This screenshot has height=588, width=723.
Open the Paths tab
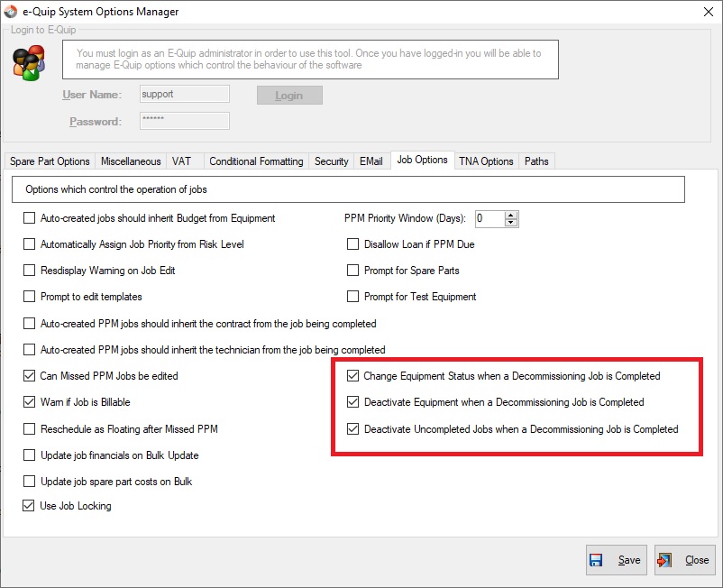536,161
